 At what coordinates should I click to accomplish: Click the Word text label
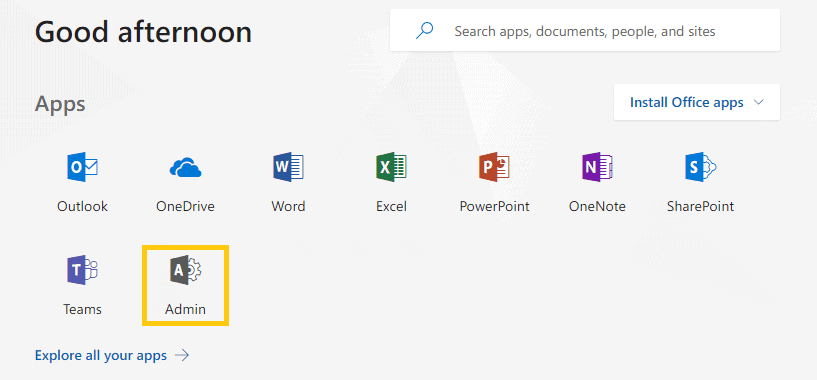click(x=288, y=206)
